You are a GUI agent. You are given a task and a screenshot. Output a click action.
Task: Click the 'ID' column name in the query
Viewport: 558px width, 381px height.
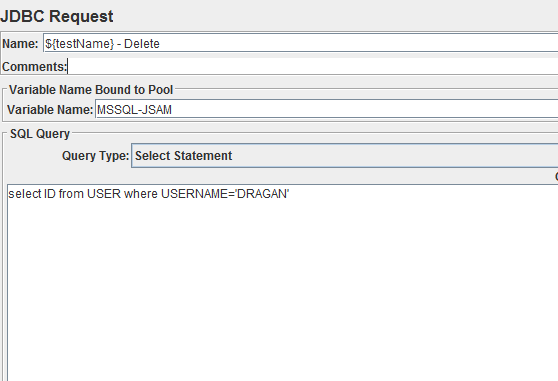click(x=50, y=194)
